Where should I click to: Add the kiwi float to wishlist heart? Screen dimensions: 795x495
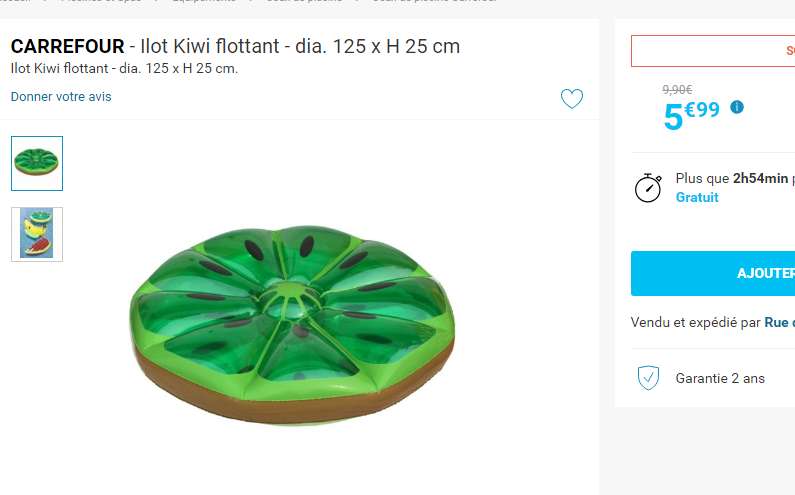click(571, 98)
